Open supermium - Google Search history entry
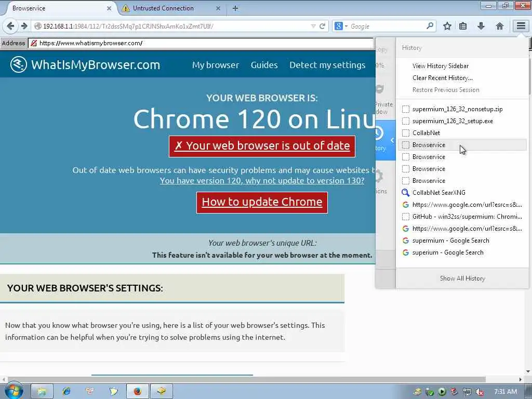This screenshot has width=532, height=399. point(462,241)
